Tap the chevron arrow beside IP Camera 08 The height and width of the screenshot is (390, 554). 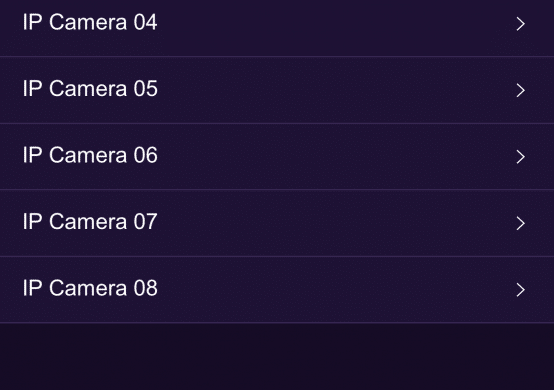520,289
